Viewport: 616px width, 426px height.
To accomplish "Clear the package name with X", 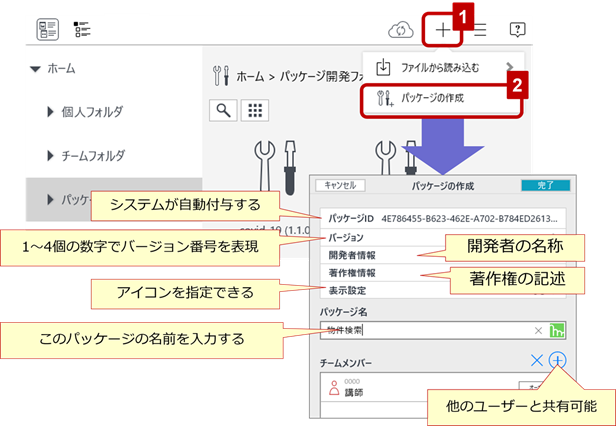I will [539, 331].
